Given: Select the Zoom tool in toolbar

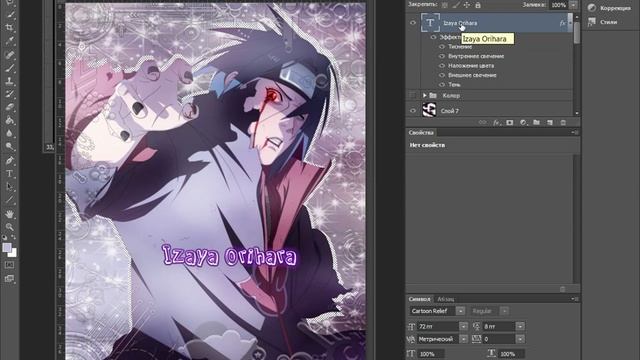Looking at the screenshot, I should point(9,227).
